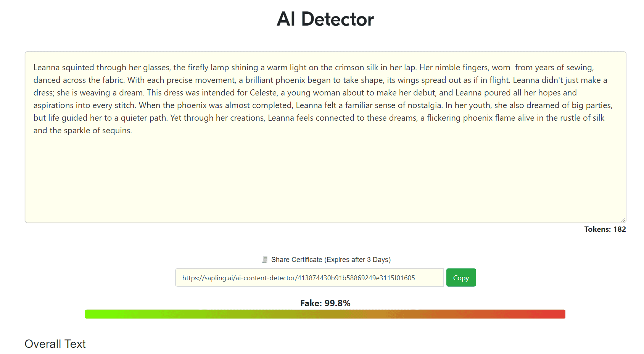The height and width of the screenshot is (354, 644).
Task: Click the word "Celeste" in the passage
Action: coord(263,93)
